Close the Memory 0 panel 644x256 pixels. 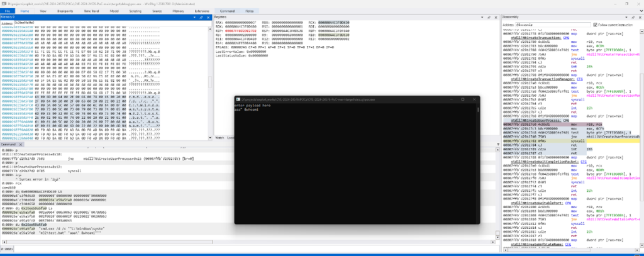(x=208, y=18)
